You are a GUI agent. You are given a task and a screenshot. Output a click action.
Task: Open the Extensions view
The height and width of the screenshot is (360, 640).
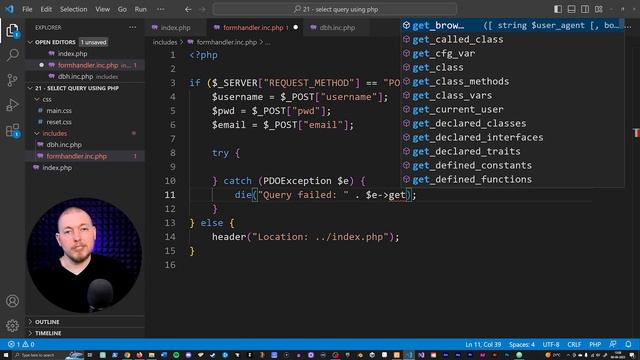[12, 131]
